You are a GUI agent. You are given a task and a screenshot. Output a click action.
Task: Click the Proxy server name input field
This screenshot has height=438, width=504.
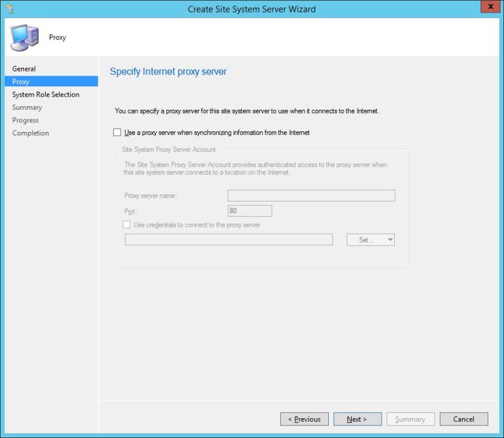coord(311,195)
